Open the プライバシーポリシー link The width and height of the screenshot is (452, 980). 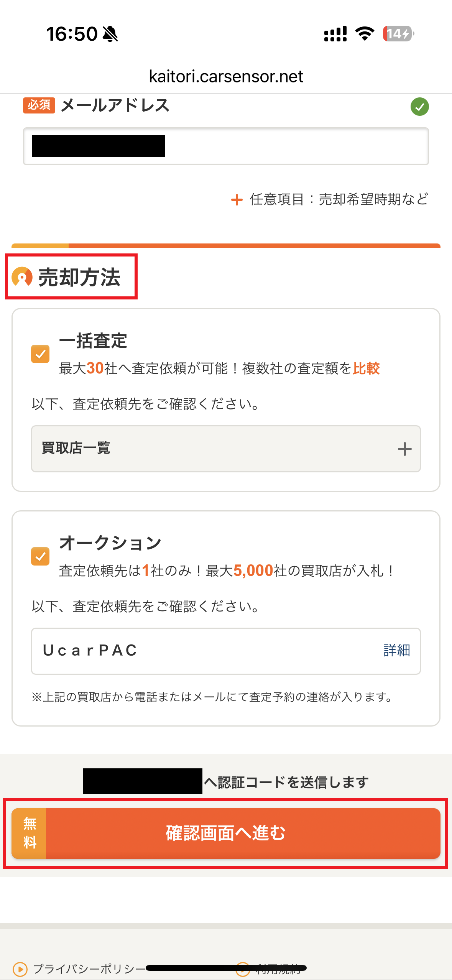click(x=89, y=969)
